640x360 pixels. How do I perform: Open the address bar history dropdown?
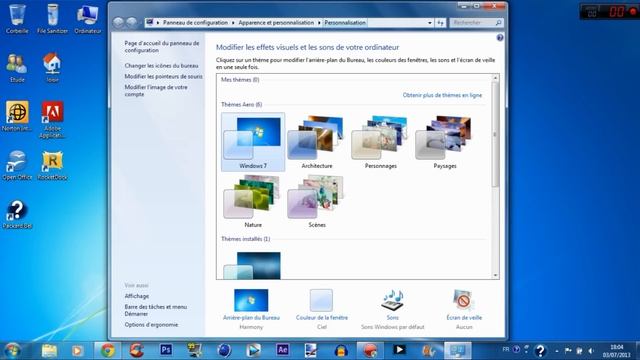[x=429, y=23]
